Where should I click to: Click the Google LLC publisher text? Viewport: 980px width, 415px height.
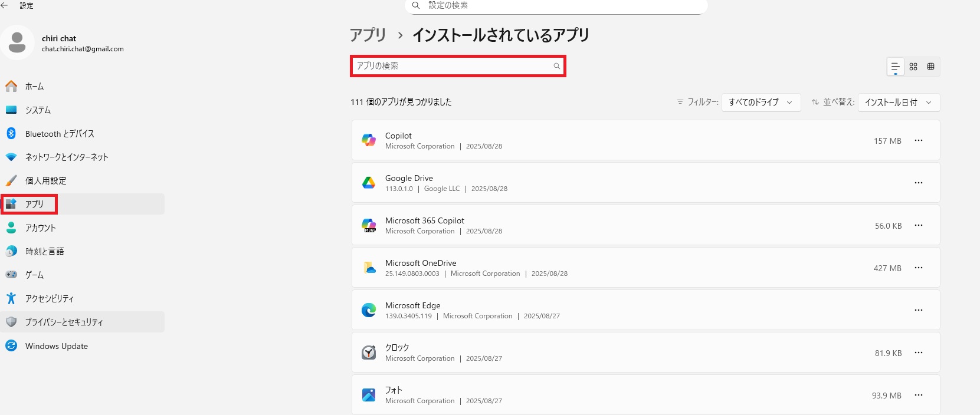(x=442, y=189)
